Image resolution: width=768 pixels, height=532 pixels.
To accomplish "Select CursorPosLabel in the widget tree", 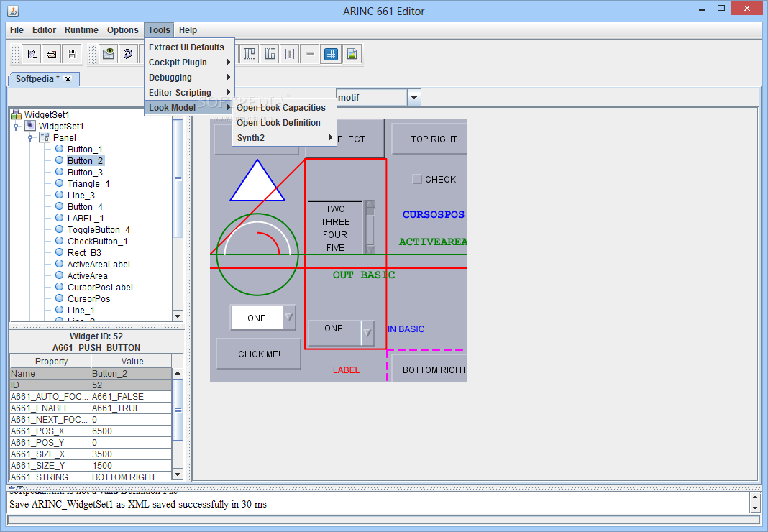I will [100, 287].
